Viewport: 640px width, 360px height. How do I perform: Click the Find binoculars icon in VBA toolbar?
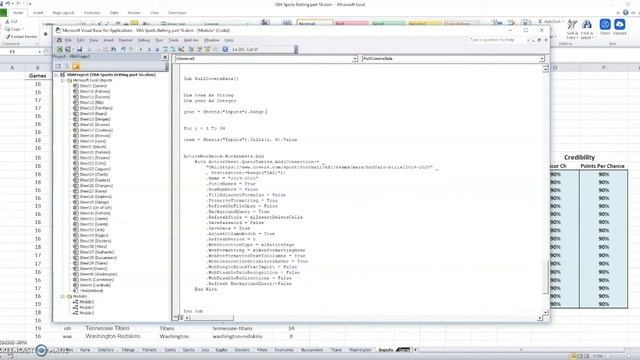click(113, 49)
